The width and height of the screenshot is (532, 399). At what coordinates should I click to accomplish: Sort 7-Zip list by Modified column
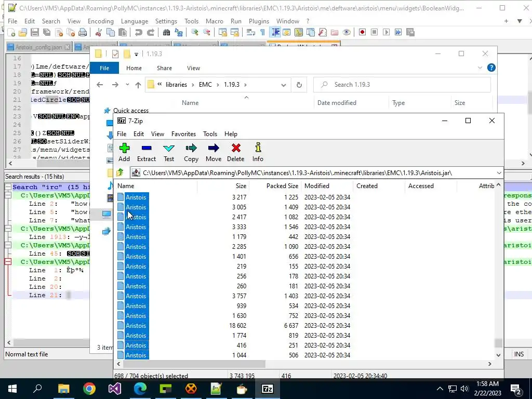327,186
